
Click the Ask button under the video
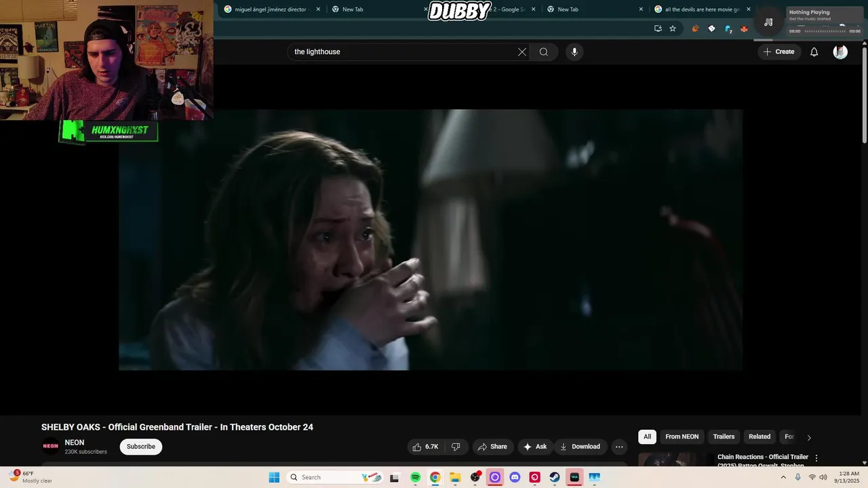pos(534,447)
